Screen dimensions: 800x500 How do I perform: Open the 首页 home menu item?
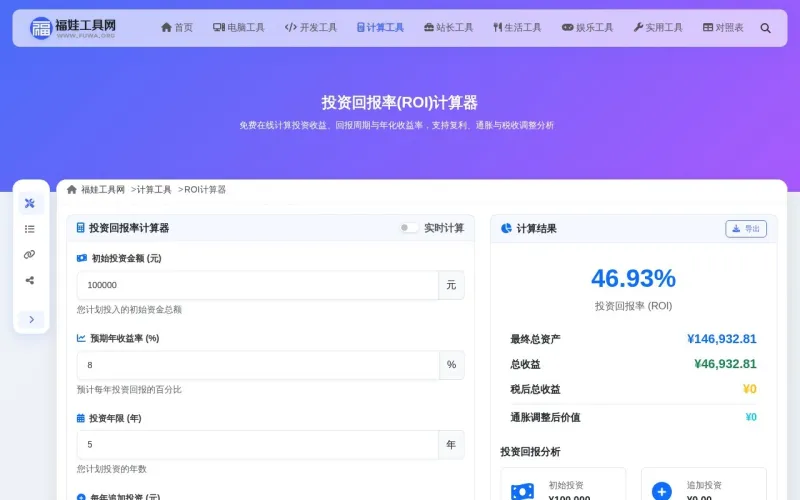click(x=177, y=28)
